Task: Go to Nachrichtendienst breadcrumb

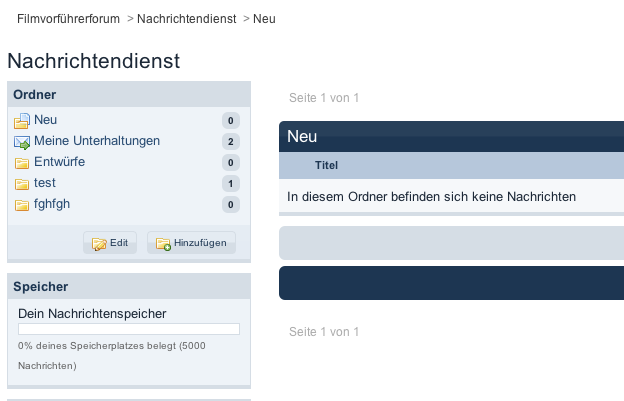Action: coord(187,19)
